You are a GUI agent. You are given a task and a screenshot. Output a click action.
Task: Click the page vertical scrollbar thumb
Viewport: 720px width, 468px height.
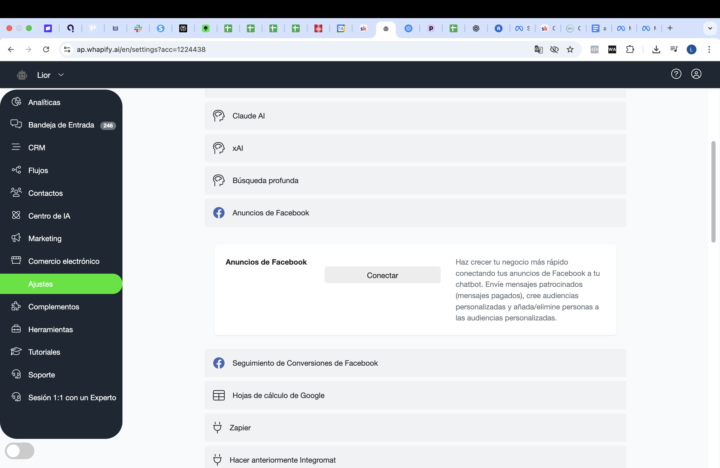coord(713,192)
